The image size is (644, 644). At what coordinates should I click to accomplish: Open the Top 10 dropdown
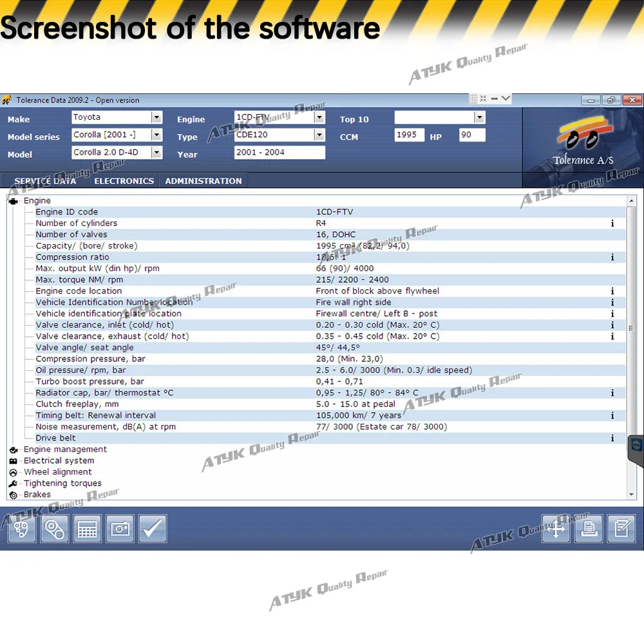(479, 117)
